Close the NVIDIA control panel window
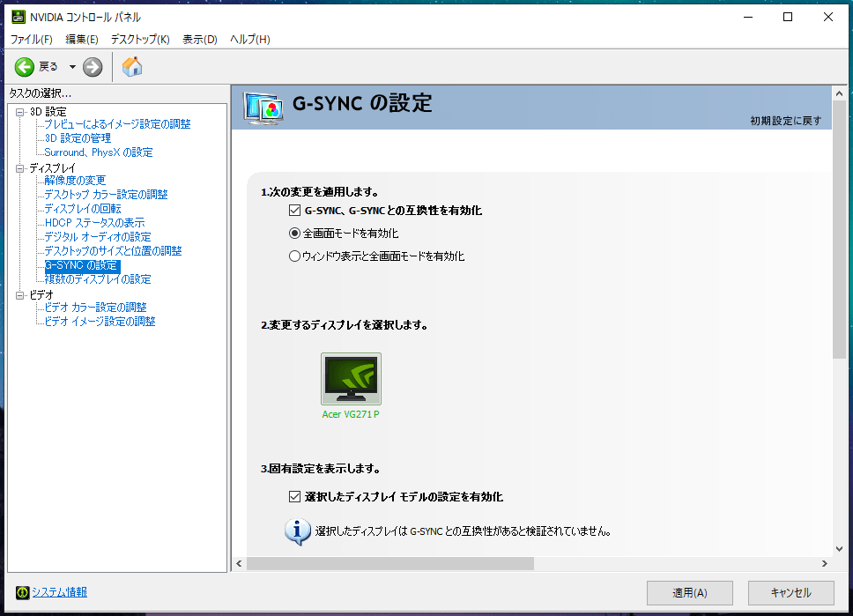The width and height of the screenshot is (853, 616). (828, 17)
